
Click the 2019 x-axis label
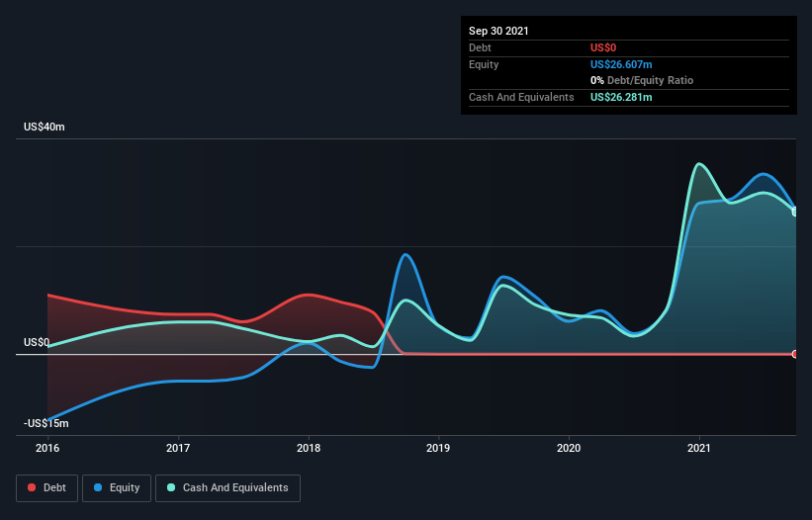[x=438, y=448]
